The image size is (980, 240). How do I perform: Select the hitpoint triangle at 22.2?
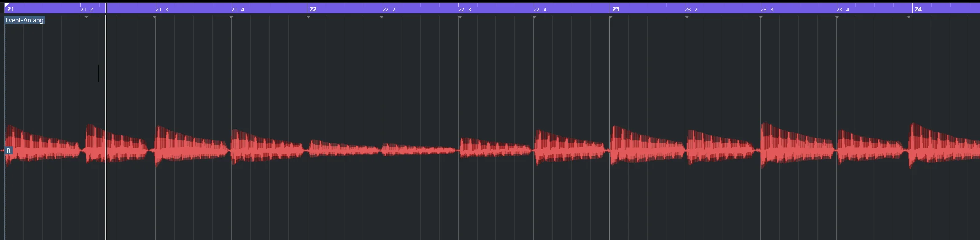[382, 17]
